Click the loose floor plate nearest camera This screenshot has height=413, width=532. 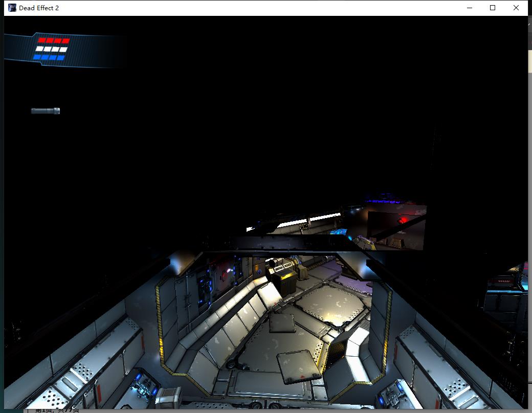point(300,366)
